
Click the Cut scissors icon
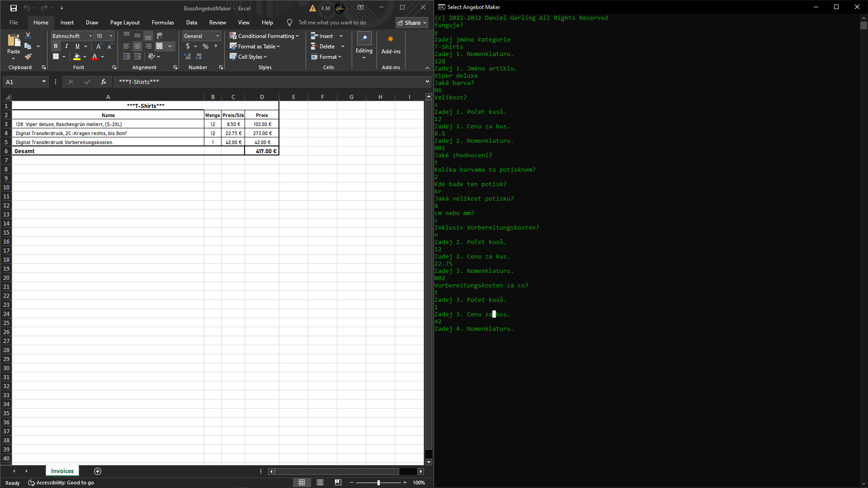coord(28,35)
